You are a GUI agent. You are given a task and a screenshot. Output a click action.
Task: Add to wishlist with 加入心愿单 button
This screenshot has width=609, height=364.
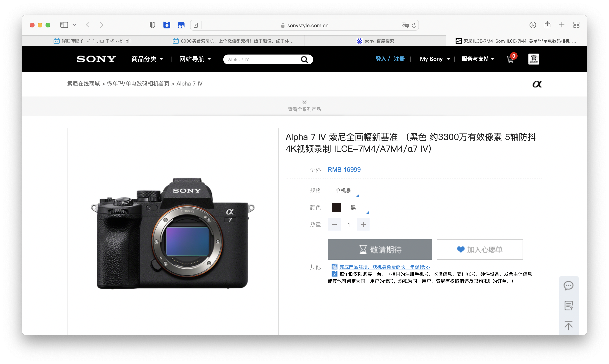click(480, 249)
